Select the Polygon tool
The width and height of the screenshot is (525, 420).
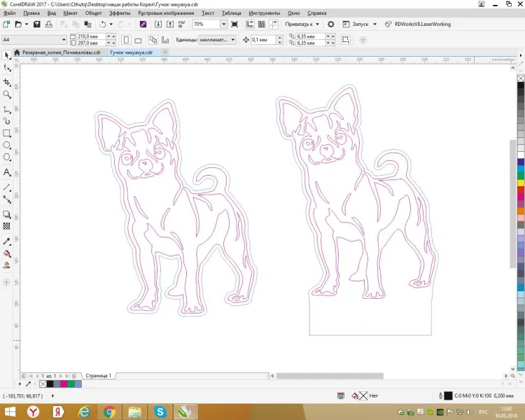7,157
